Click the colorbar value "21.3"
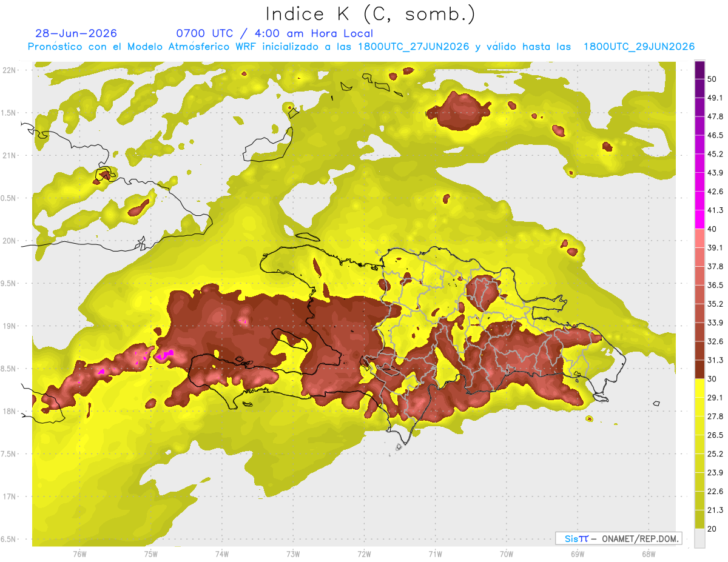This screenshot has height=562, width=728. point(716,511)
